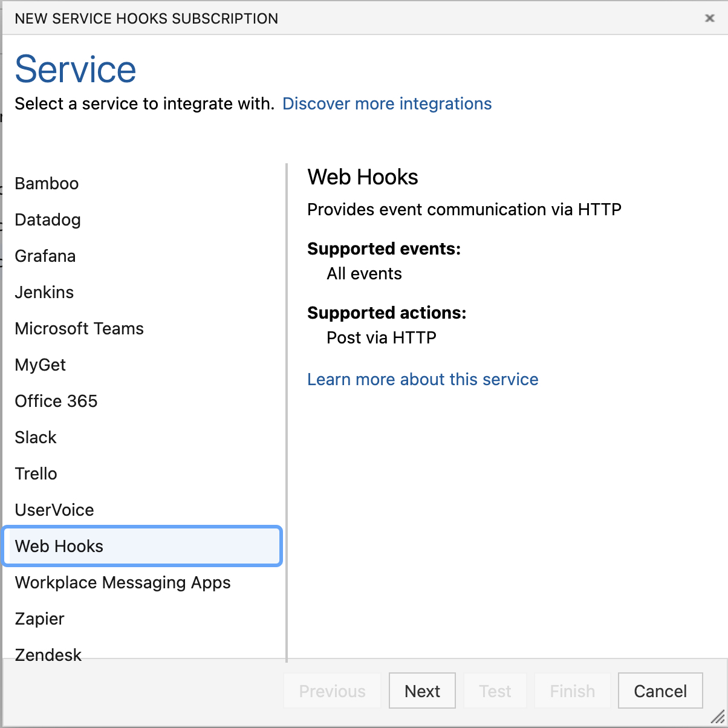Click the resize grip in dialog corner
The height and width of the screenshot is (728, 728).
click(x=717, y=716)
